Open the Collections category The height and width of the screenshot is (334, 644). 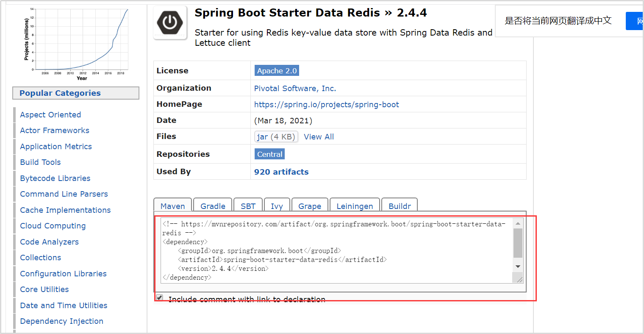(40, 257)
